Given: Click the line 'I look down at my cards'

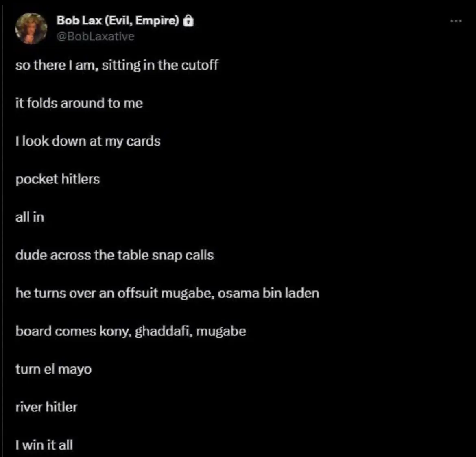Looking at the screenshot, I should coord(88,141).
